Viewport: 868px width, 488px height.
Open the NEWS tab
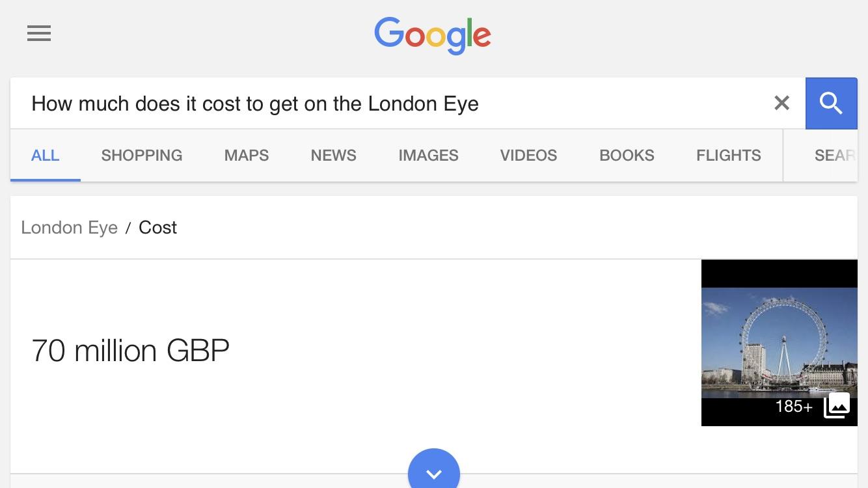[334, 156]
